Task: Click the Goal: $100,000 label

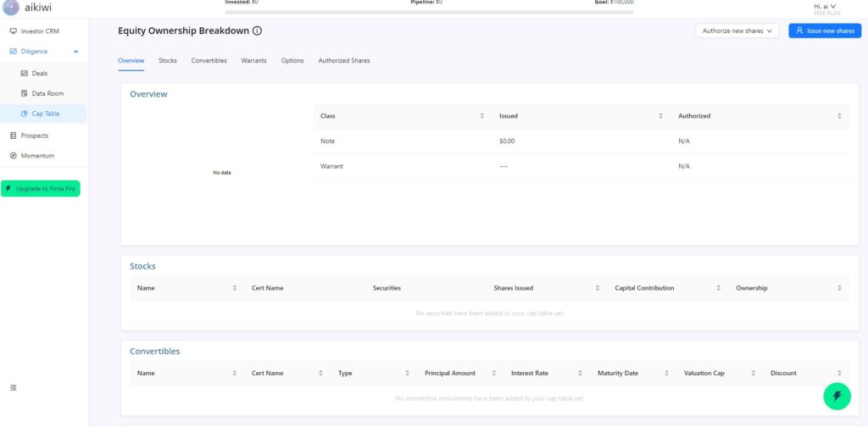Action: pyautogui.click(x=614, y=3)
